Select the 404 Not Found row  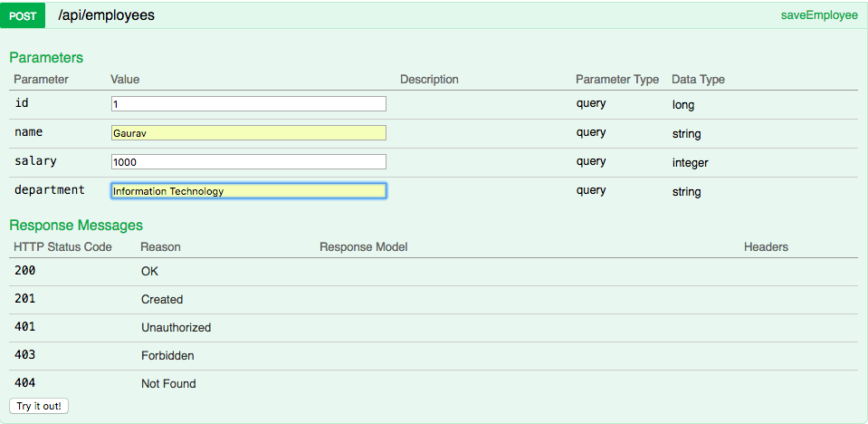(434, 383)
